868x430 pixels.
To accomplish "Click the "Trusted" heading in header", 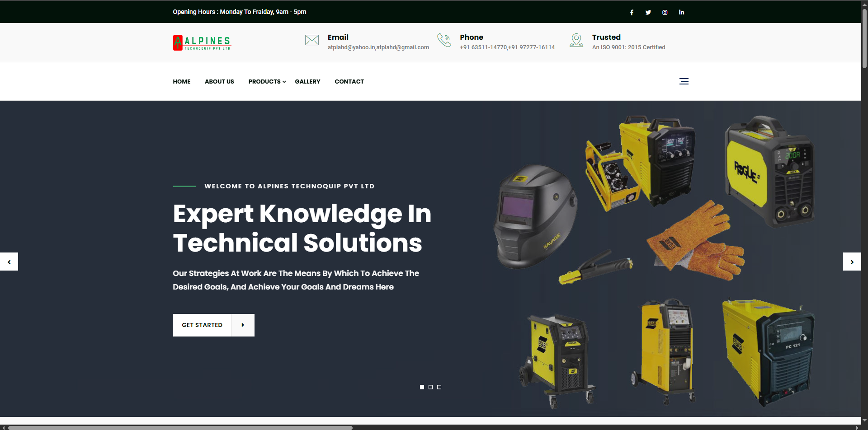I will point(606,37).
